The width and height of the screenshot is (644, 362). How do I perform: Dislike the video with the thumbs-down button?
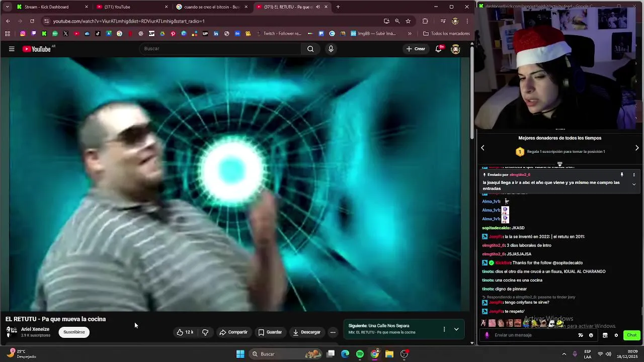coord(205,332)
